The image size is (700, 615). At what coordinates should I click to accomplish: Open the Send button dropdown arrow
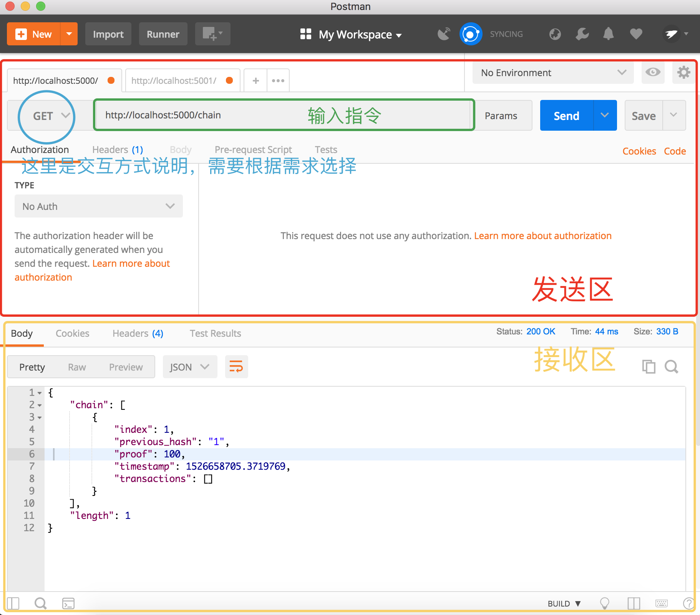[605, 116]
